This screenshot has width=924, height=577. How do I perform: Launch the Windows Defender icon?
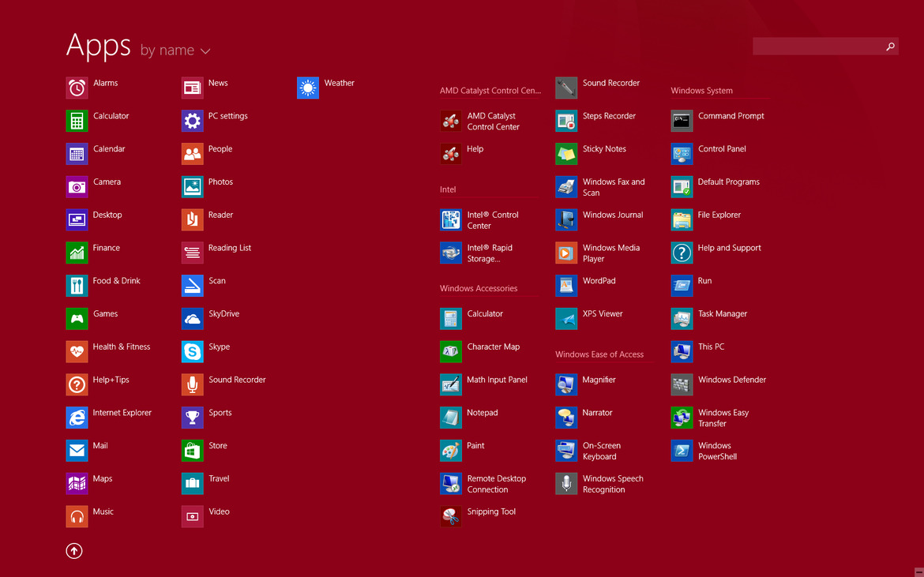coord(682,384)
